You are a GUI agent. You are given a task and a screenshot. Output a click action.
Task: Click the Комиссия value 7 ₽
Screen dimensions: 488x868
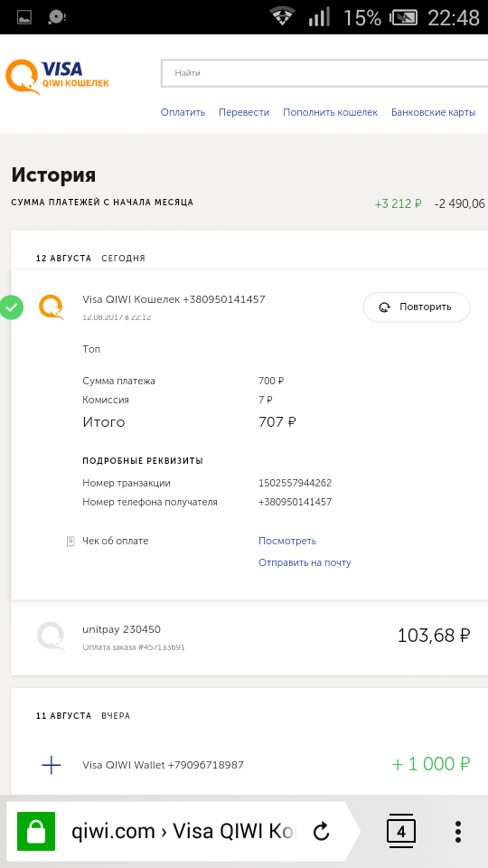pyautogui.click(x=266, y=400)
